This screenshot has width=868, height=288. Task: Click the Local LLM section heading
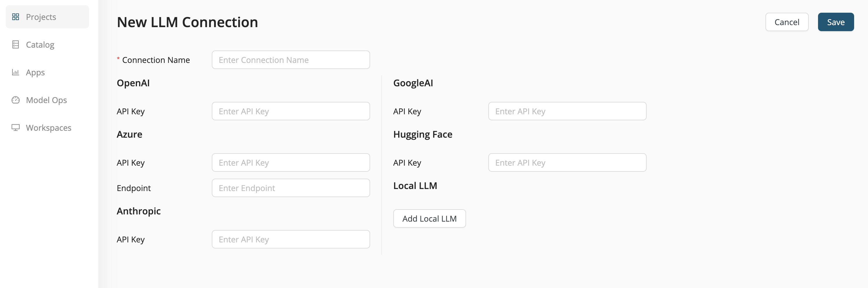coord(415,186)
